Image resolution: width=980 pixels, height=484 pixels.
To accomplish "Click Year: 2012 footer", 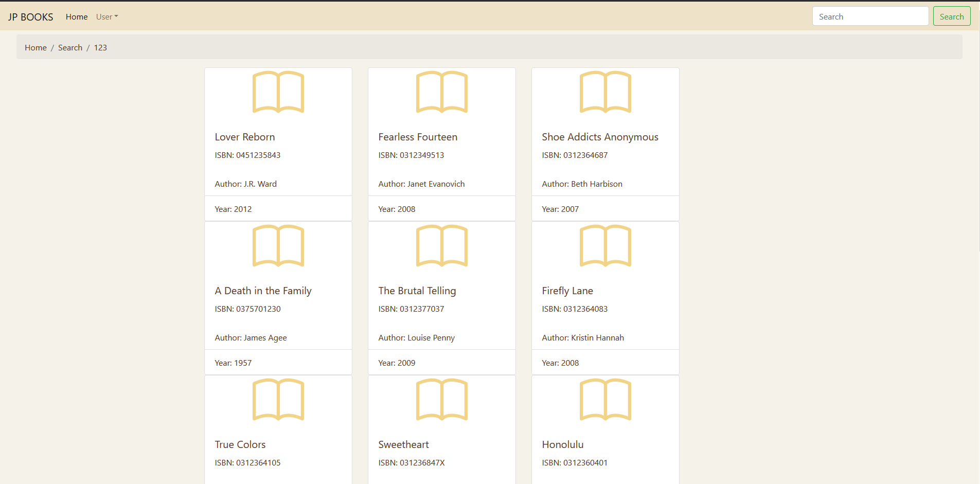I will coord(278,209).
